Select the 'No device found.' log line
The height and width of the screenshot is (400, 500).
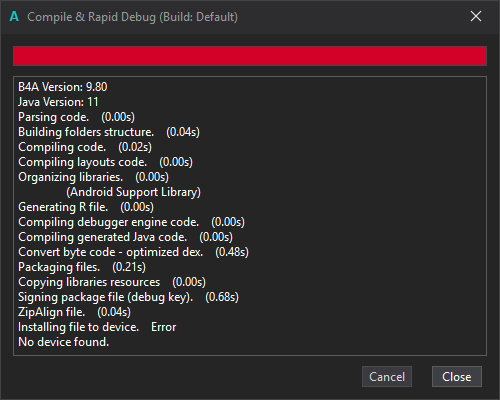click(x=63, y=342)
